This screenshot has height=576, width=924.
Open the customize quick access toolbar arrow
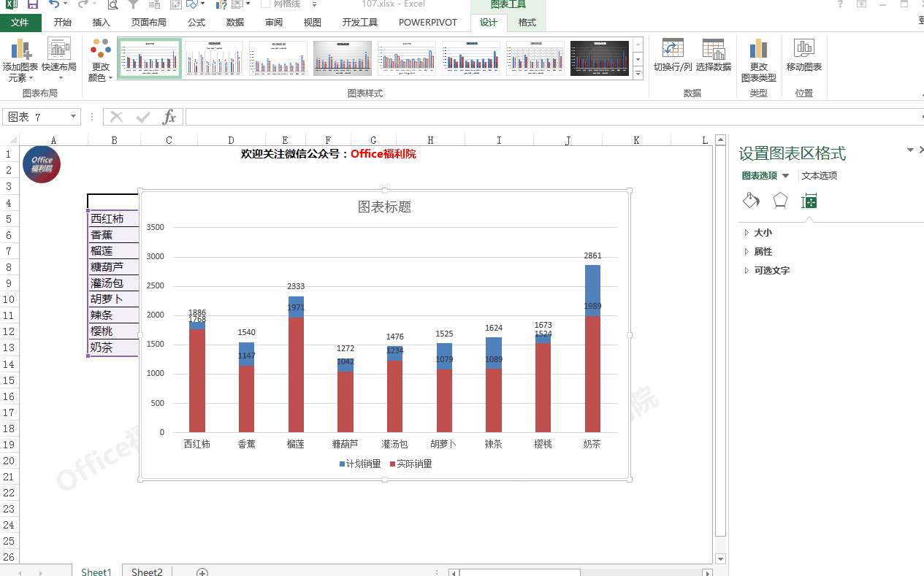point(314,4)
